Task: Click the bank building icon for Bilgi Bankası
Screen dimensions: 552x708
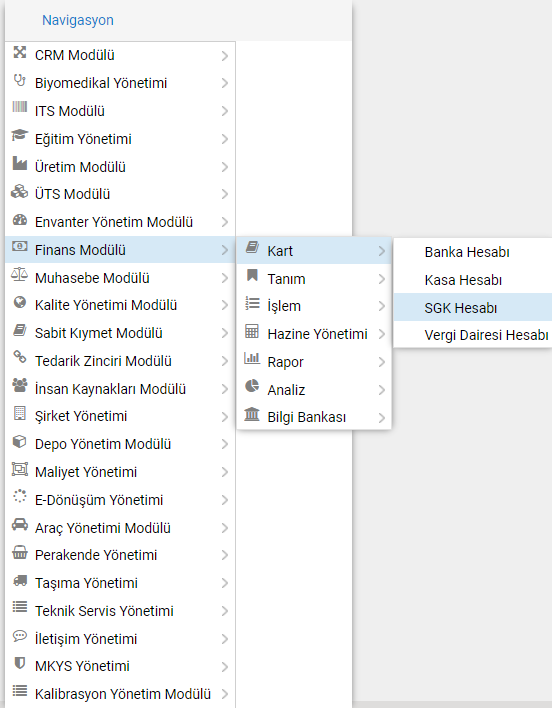Action: tap(252, 414)
